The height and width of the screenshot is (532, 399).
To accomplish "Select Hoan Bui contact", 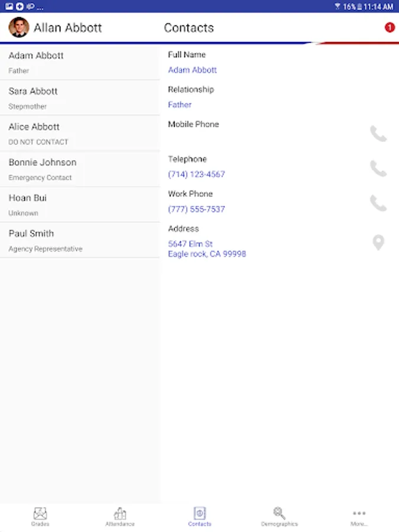I will point(80,205).
